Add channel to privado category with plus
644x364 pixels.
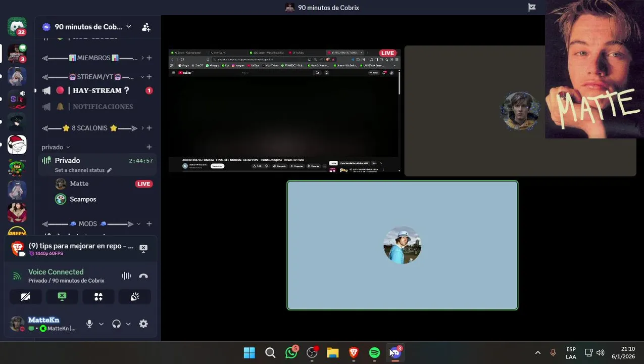(x=149, y=147)
